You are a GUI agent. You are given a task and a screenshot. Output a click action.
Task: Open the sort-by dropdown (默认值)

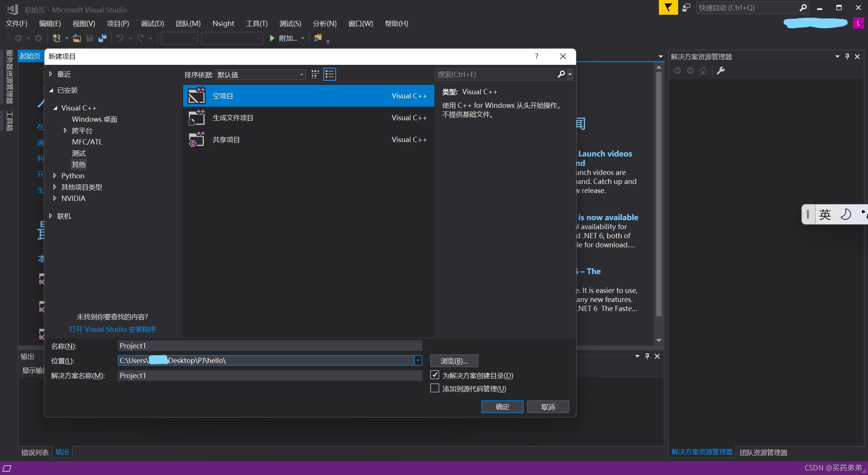[x=260, y=75]
